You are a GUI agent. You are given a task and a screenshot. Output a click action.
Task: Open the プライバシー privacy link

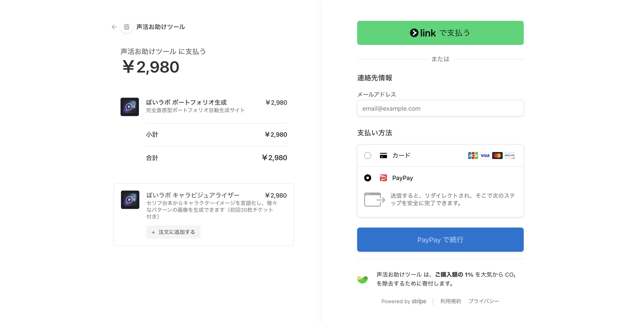pyautogui.click(x=484, y=301)
